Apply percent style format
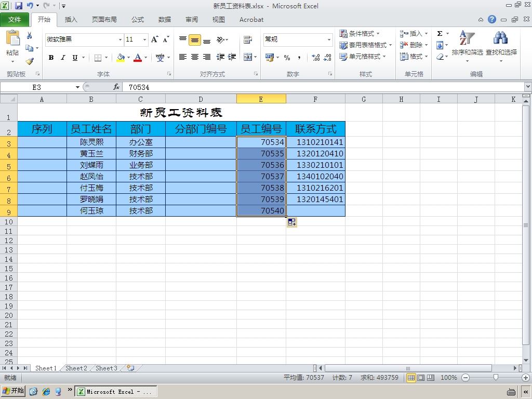Screen dimensions: 532x399 click(x=287, y=57)
